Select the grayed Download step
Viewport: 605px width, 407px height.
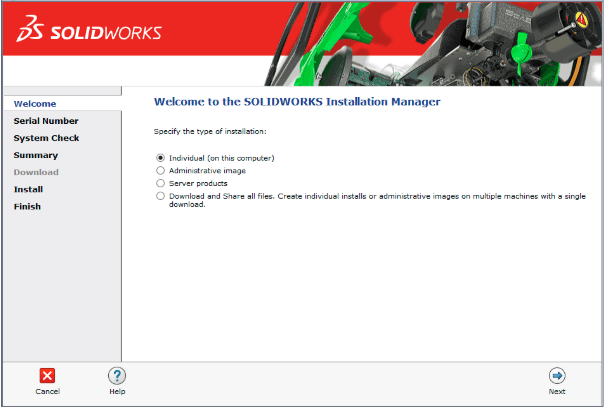tap(36, 172)
